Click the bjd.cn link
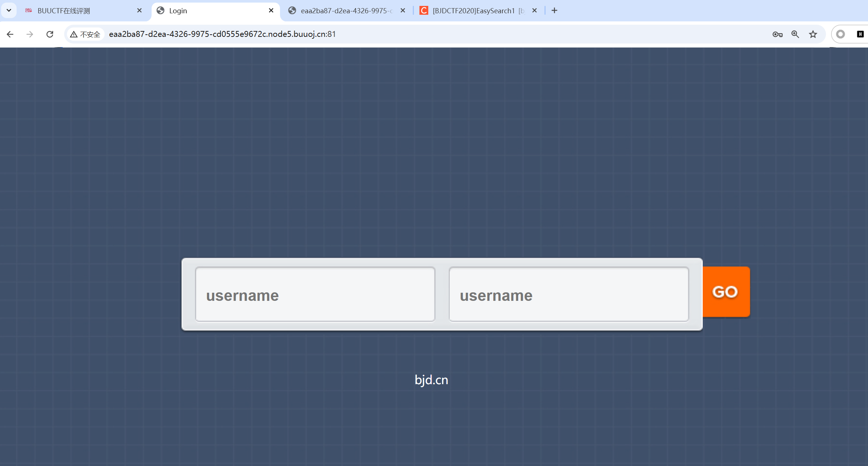 click(x=431, y=380)
